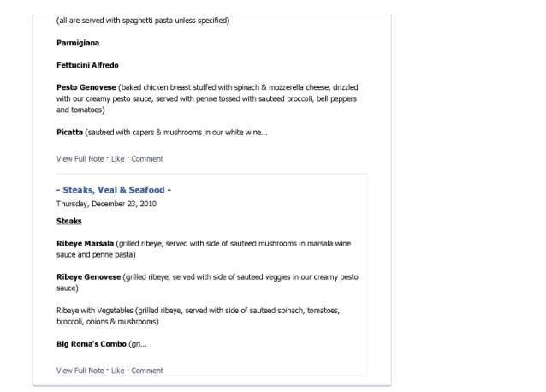Click the Parmigiana menu item text
Viewport: 546px width, 392px height.
point(78,43)
